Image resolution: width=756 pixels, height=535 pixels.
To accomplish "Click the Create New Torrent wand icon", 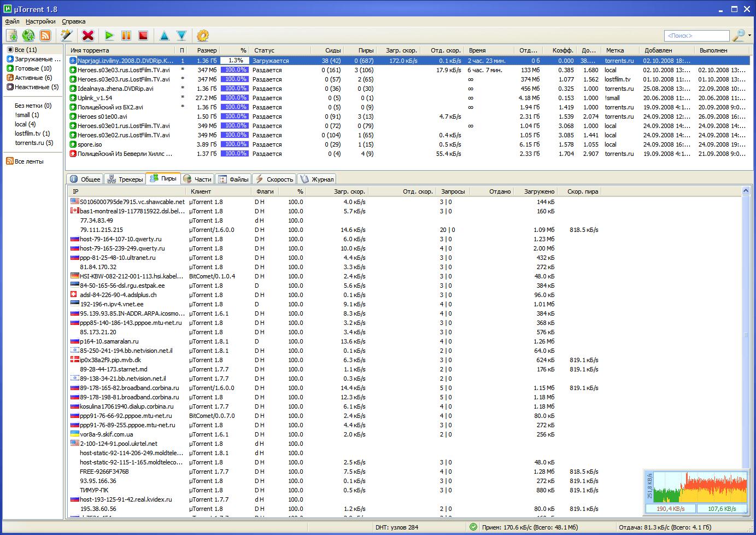I will click(x=67, y=36).
